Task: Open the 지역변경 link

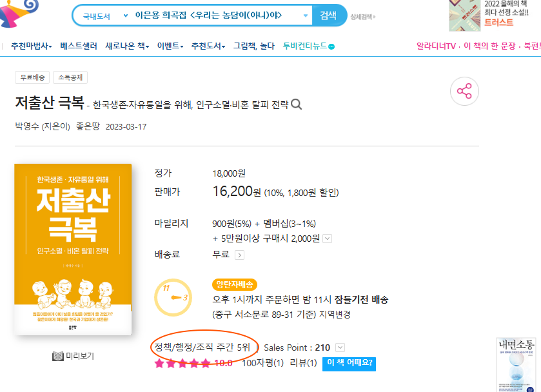Action: (335, 315)
